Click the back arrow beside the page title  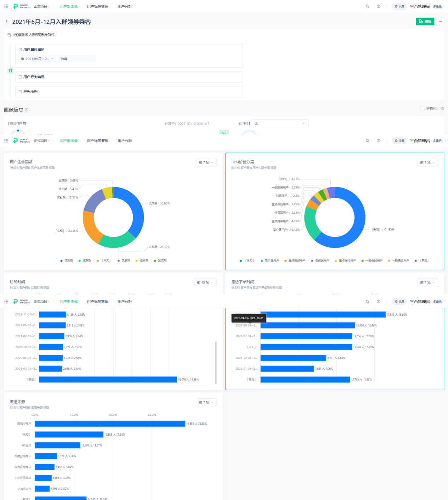coord(6,22)
